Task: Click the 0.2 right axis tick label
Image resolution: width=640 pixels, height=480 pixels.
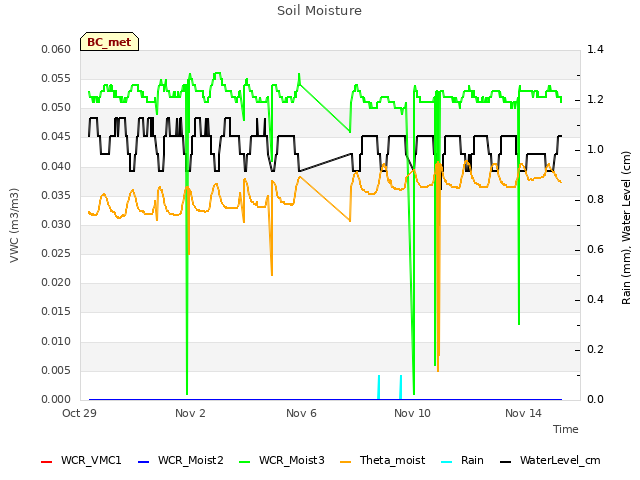Action: point(595,349)
